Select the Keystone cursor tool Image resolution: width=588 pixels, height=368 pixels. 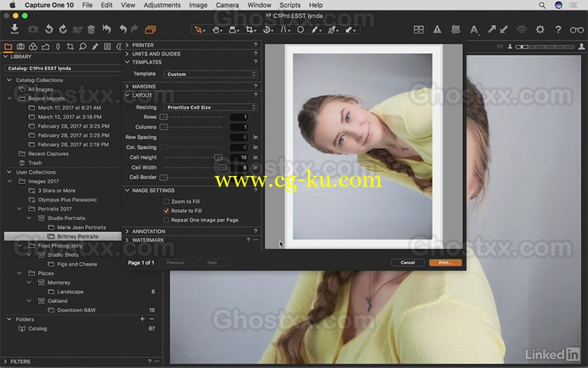(x=284, y=29)
